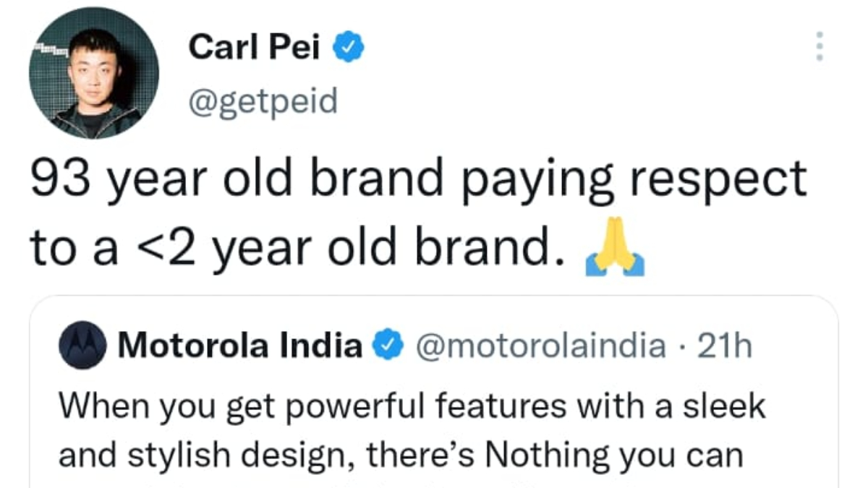The height and width of the screenshot is (488, 868).
Task: Open the tweet overflow dropdown
Action: pyautogui.click(x=820, y=45)
